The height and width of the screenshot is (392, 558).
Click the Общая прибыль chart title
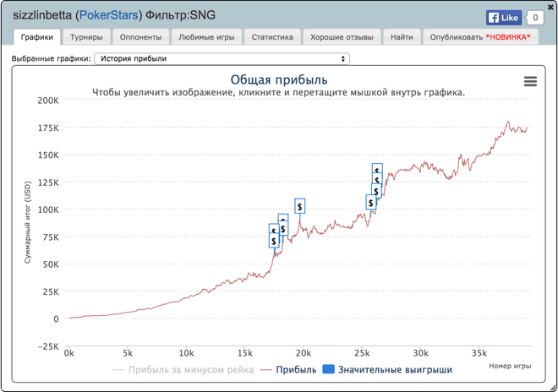pos(279,79)
